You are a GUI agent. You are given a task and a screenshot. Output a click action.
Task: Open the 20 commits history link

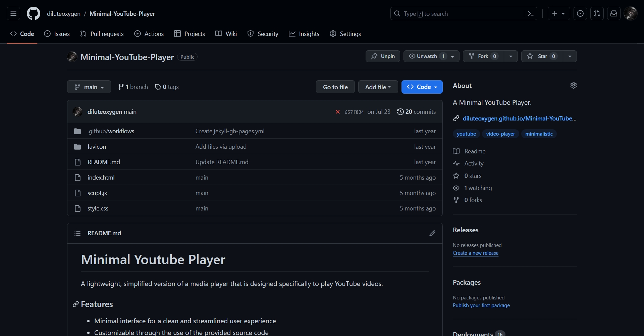417,112
